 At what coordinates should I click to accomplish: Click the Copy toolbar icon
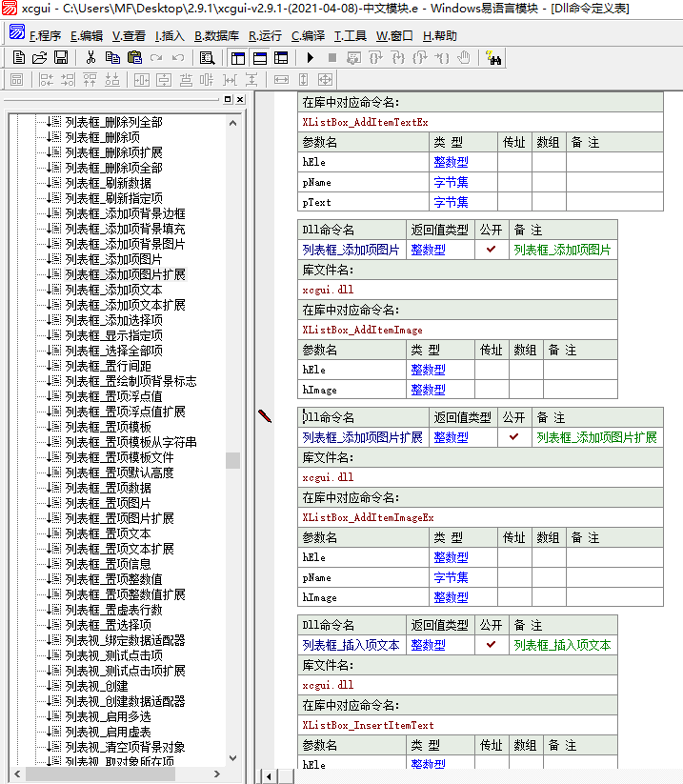pos(112,58)
